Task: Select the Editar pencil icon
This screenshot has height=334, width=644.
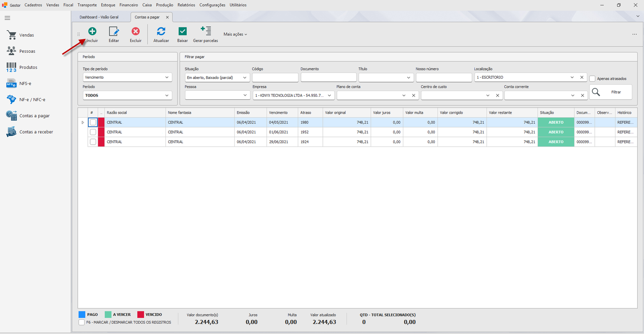Action: tap(114, 31)
